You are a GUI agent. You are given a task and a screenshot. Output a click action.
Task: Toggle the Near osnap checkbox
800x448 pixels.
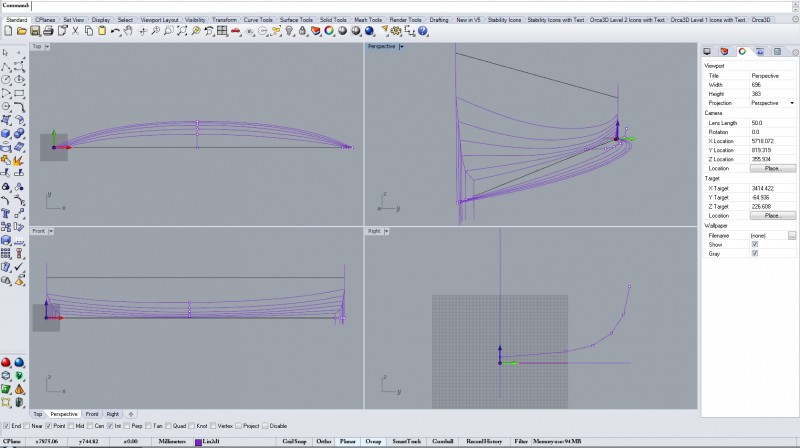[x=26, y=425]
